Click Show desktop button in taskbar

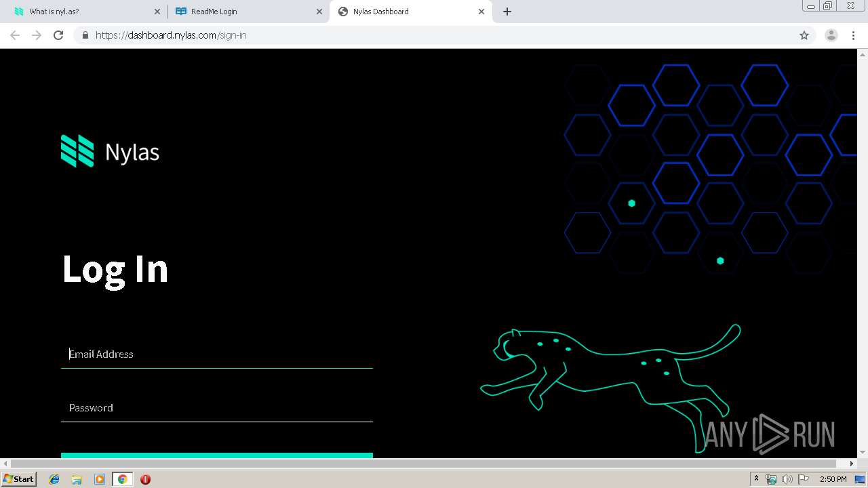point(861,479)
